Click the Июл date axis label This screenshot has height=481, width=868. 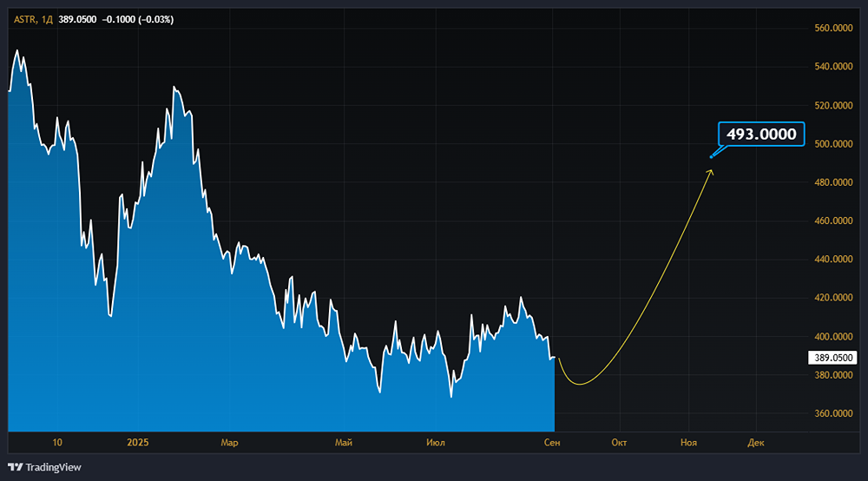click(436, 442)
